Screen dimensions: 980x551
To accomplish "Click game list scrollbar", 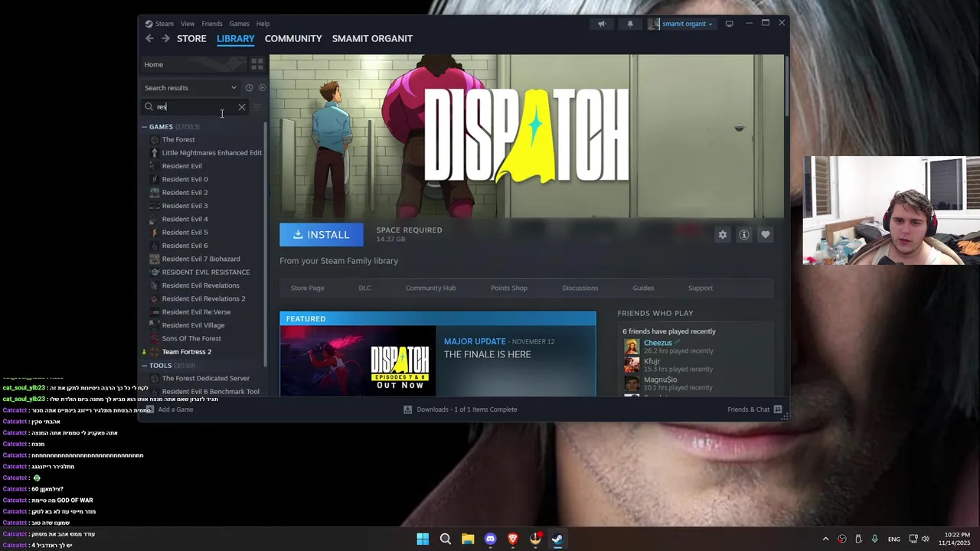I will tap(266, 245).
